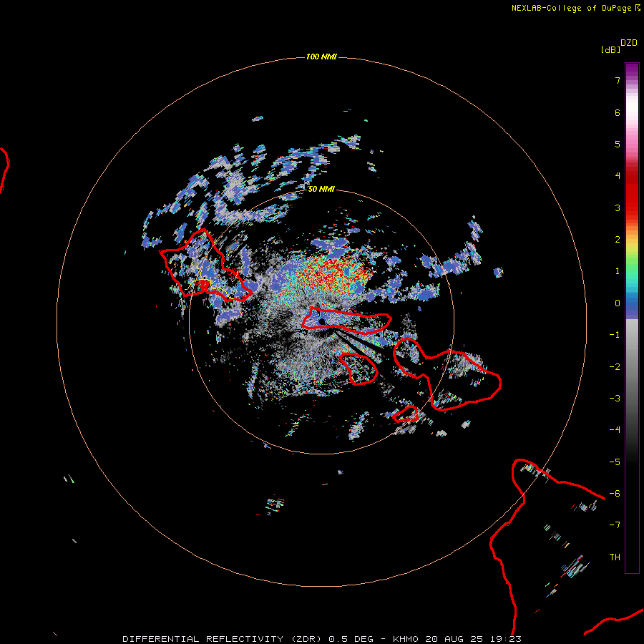Click the 3 value on the color scale
644x644 pixels.
point(618,208)
